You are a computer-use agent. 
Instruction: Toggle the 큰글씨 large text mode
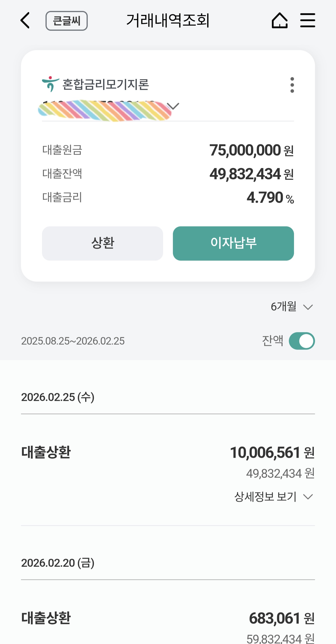[66, 21]
